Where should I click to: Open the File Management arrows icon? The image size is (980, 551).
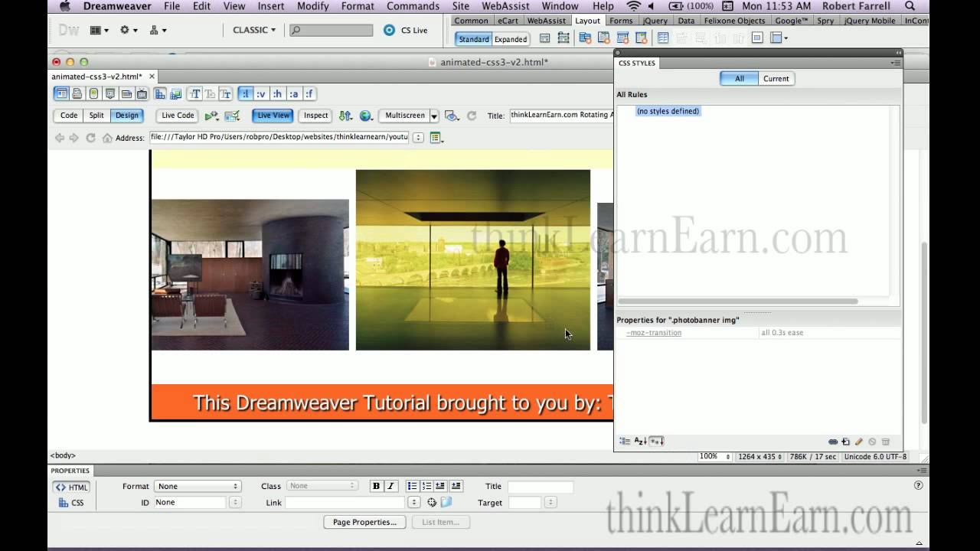(345, 116)
